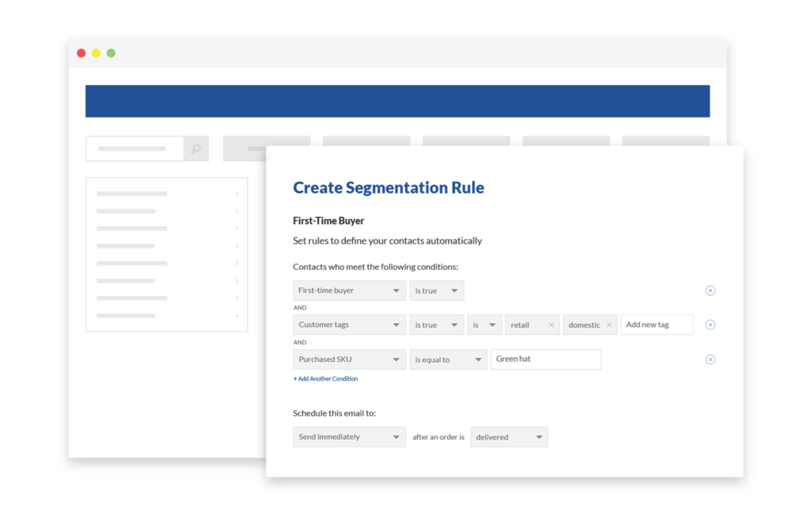Viewport: 812px width, 526px height.
Task: Remove the First-time buyer condition via its circle-x icon
Action: [710, 290]
